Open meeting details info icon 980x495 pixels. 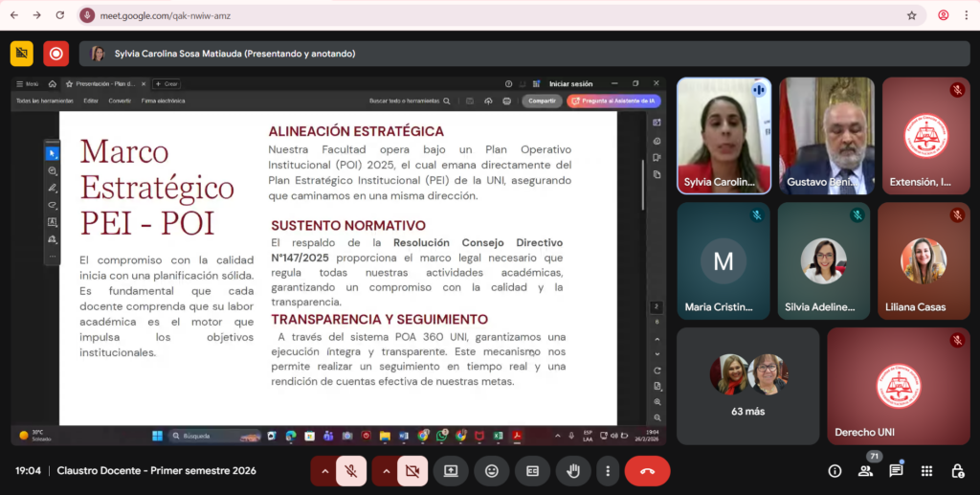coord(835,471)
